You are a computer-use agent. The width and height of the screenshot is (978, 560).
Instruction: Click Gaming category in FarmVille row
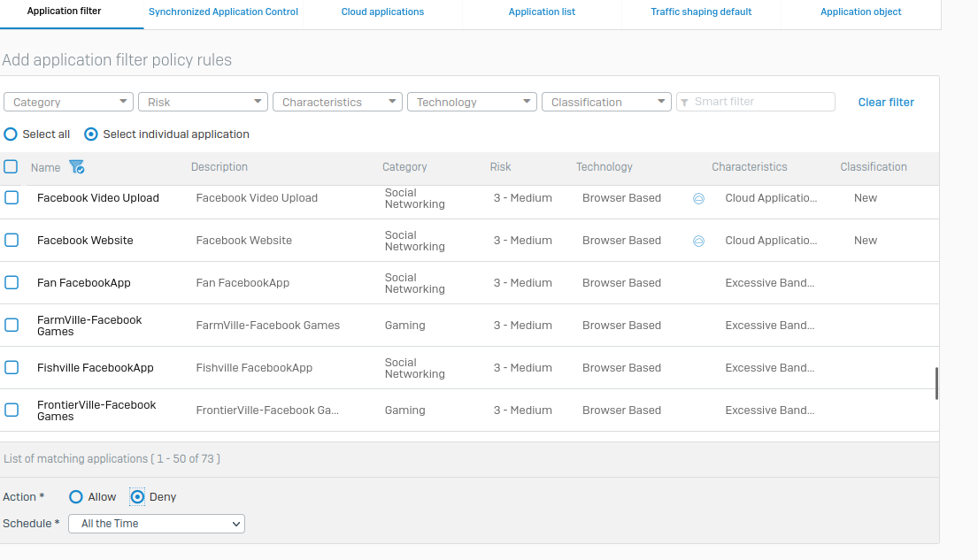click(x=404, y=326)
